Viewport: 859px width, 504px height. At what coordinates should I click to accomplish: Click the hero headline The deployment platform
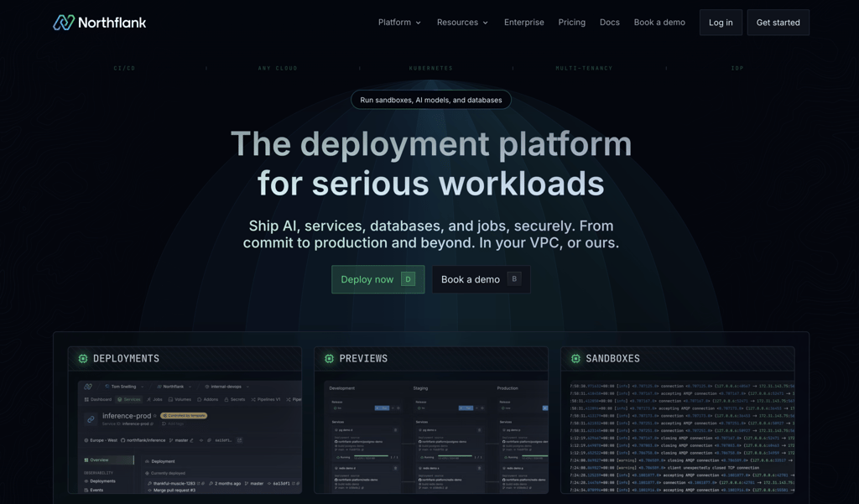tap(430, 143)
